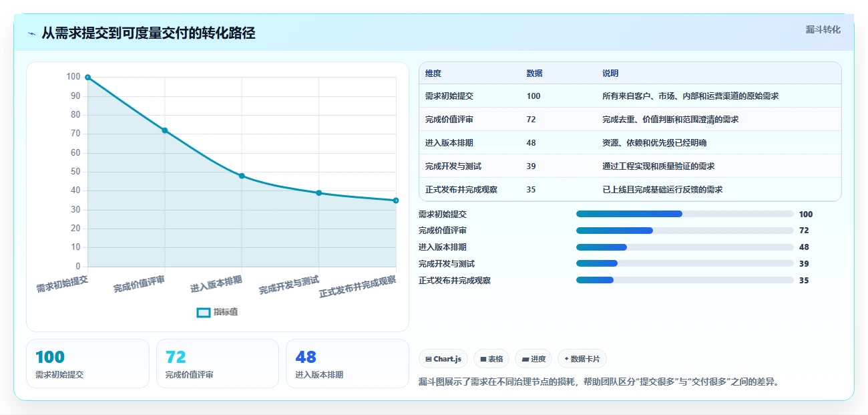868x415 pixels.
Task: Select the 正式发布并完成观察 table row label
Action: tap(461, 190)
